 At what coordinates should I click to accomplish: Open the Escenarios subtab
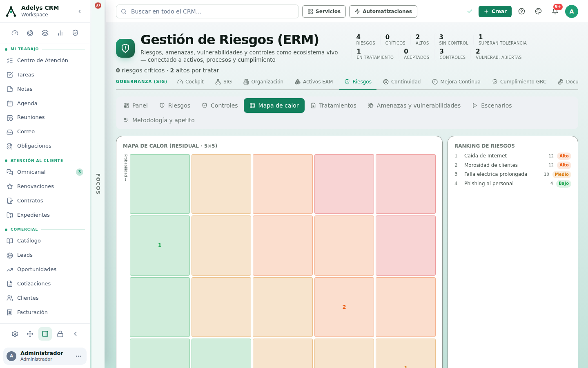[492, 105]
